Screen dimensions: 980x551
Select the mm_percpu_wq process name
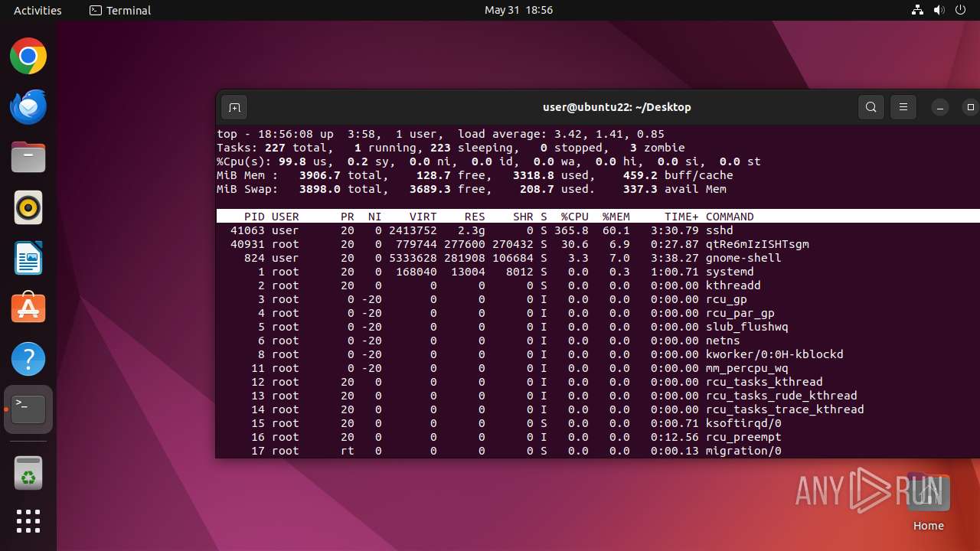747,368
